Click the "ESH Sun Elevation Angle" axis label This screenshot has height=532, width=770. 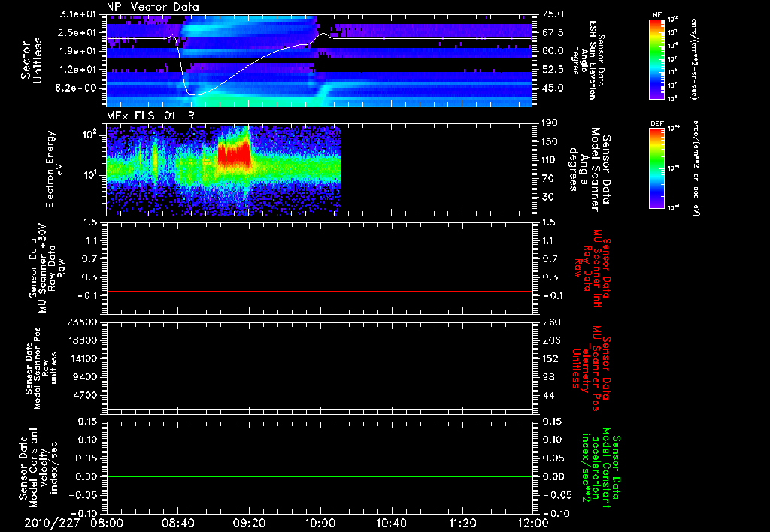pyautogui.click(x=589, y=60)
